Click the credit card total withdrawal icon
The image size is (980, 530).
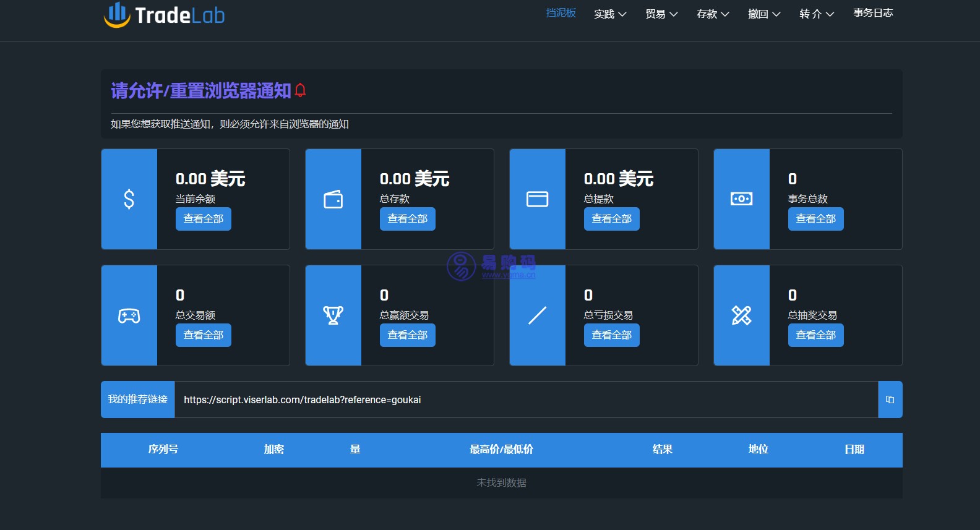click(x=537, y=199)
